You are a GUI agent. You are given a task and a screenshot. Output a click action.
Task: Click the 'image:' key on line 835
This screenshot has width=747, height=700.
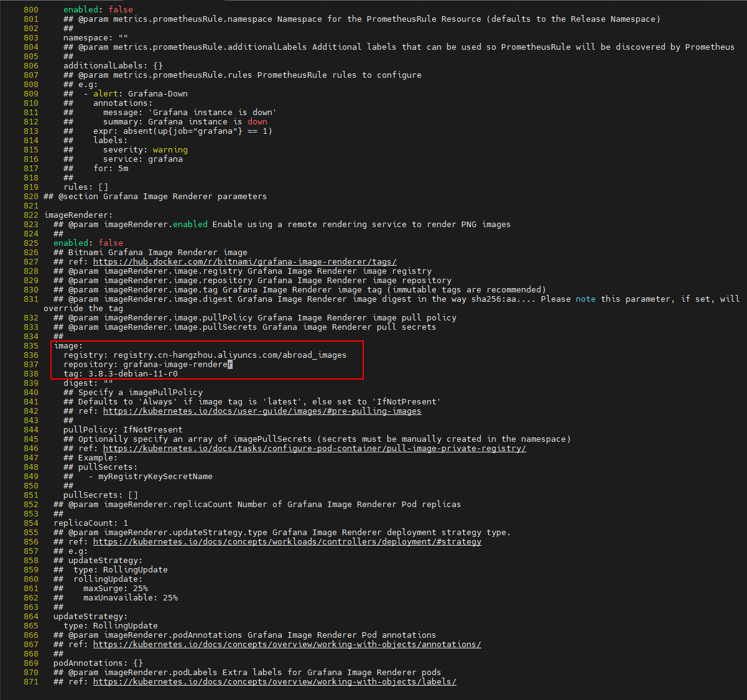pyautogui.click(x=68, y=346)
